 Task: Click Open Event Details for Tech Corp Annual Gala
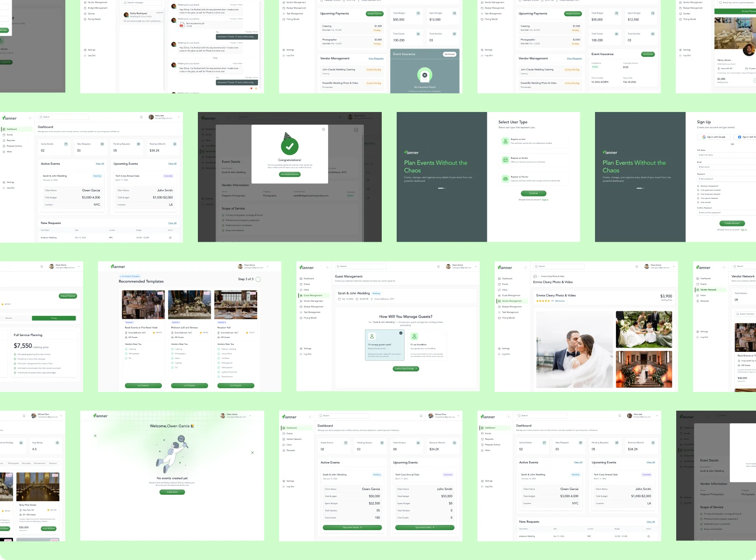point(425,527)
